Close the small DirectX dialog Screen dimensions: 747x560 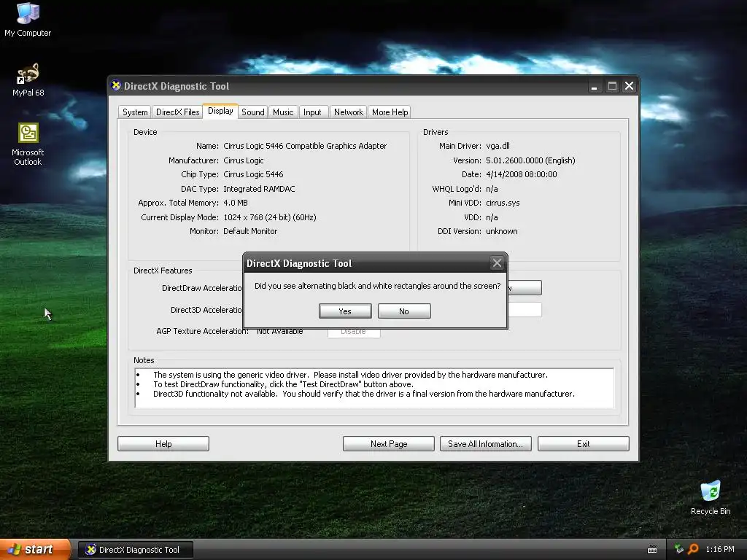(x=497, y=262)
